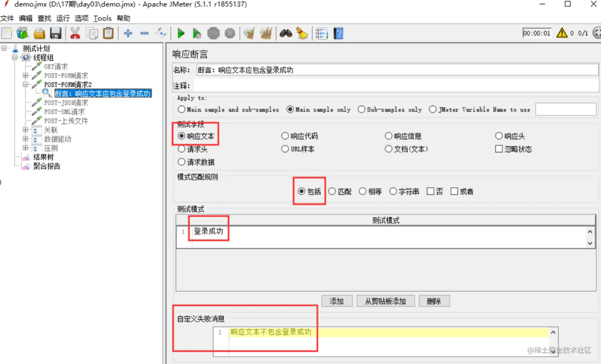The height and width of the screenshot is (364, 601).
Task: Click the Start no pauses icon
Action: 197,33
